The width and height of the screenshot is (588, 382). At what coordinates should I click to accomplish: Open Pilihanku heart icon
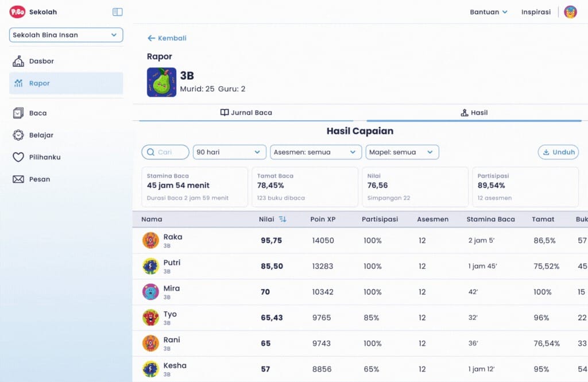coord(18,157)
